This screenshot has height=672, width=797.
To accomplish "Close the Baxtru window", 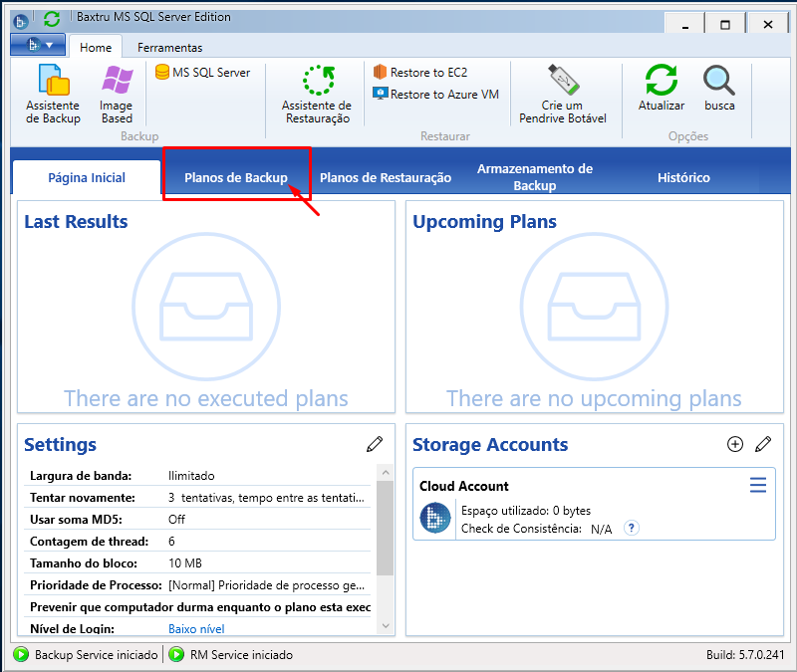I will click(767, 24).
